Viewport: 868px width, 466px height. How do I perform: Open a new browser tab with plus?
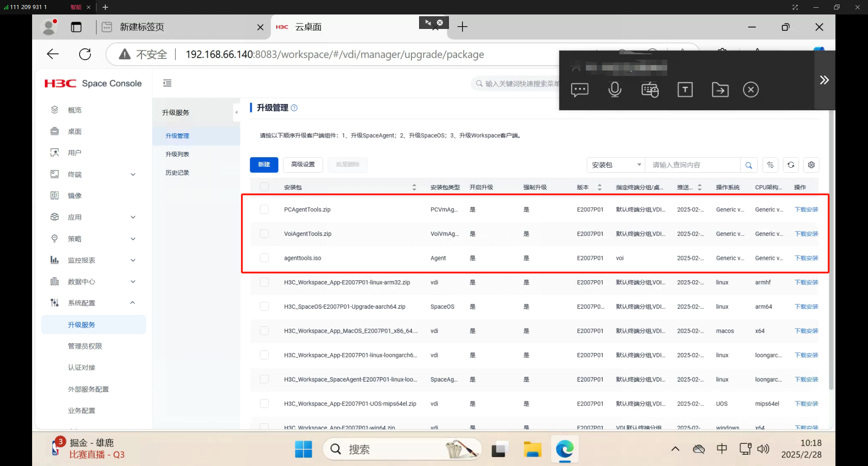(462, 27)
